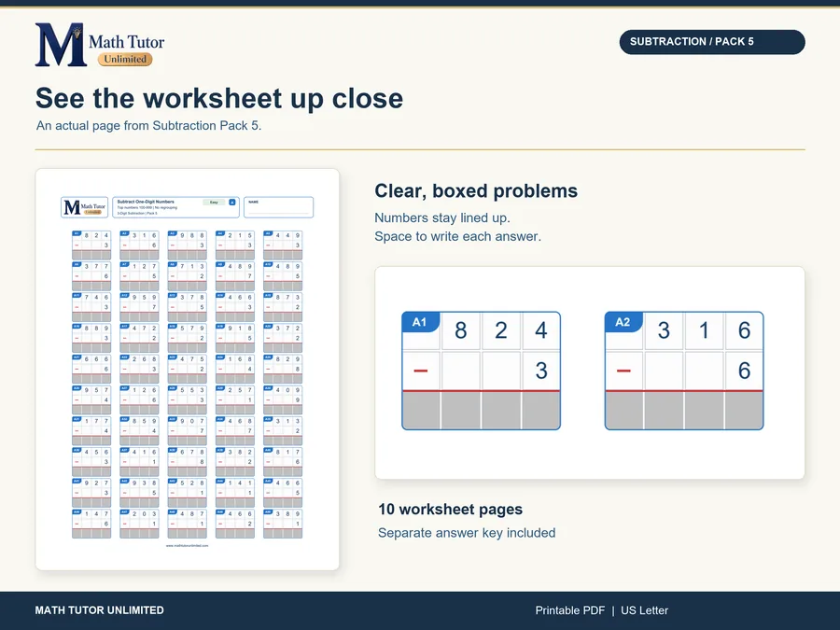Click the 8 7 3 minus 2 problem on worksheet page
This screenshot has height=630, width=840.
(283, 307)
